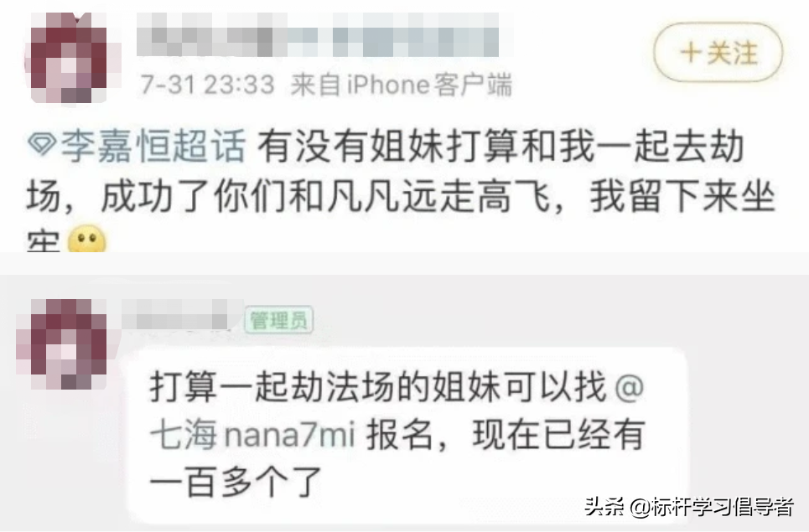
Task: Click the 7-31 23:33 post timestamp
Action: coord(207,85)
